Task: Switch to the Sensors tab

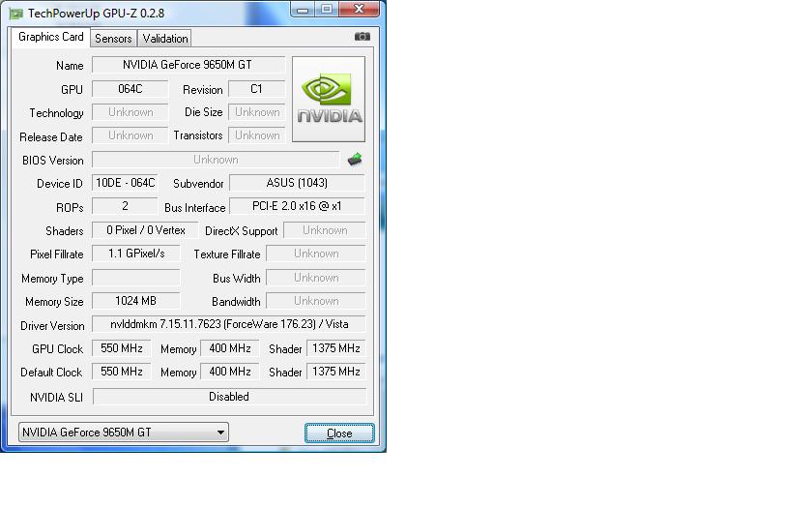Action: click(x=113, y=39)
